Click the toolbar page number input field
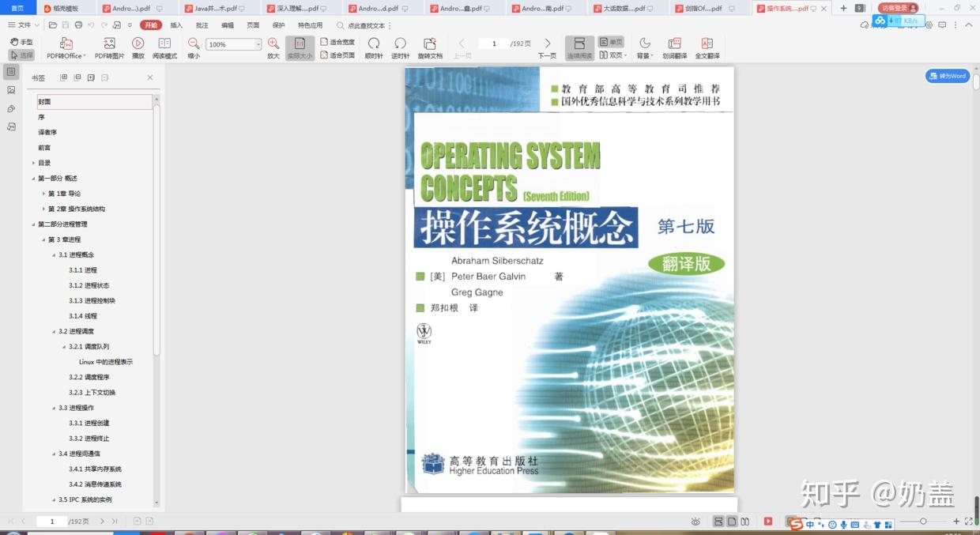The image size is (980, 535). (x=494, y=43)
